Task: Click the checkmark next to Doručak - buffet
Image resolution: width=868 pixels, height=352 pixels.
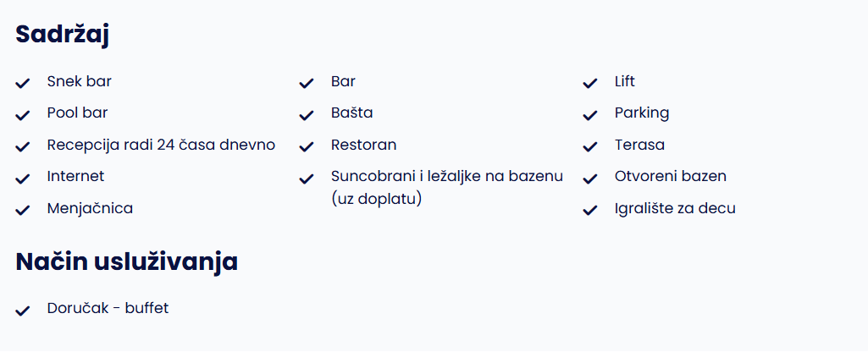Action: [x=22, y=311]
